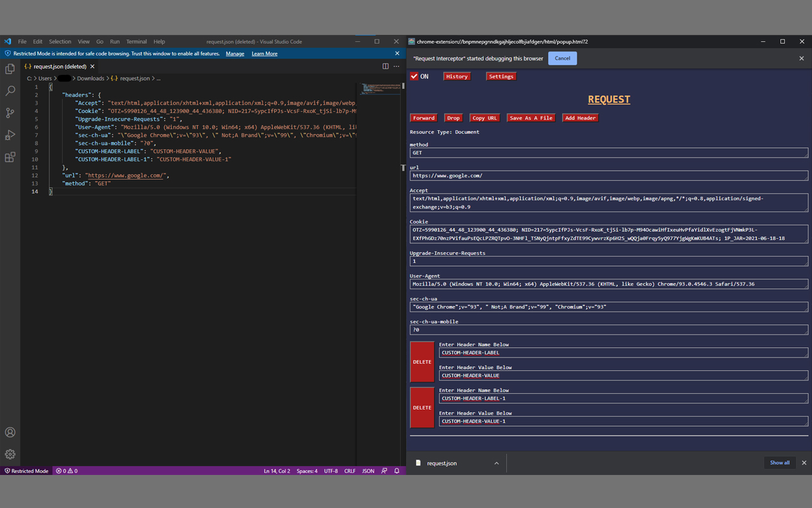812x508 pixels.
Task: Click the notifications bell in status bar
Action: 396,471
